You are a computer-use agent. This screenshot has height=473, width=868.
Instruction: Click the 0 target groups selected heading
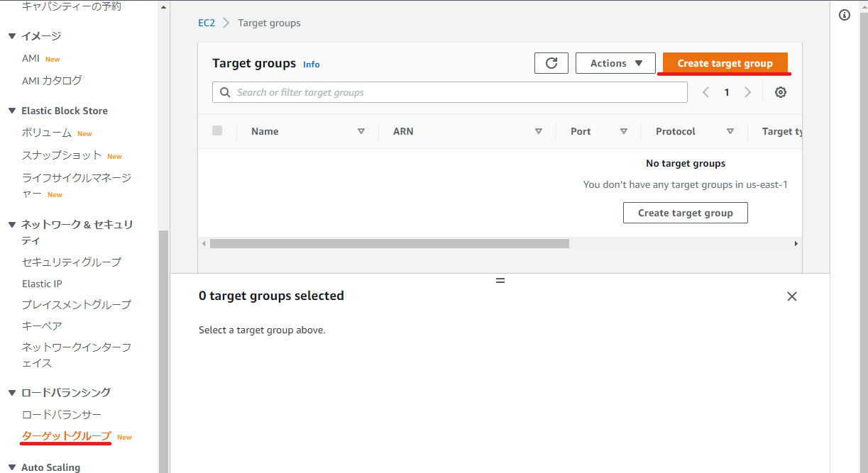[x=271, y=296]
